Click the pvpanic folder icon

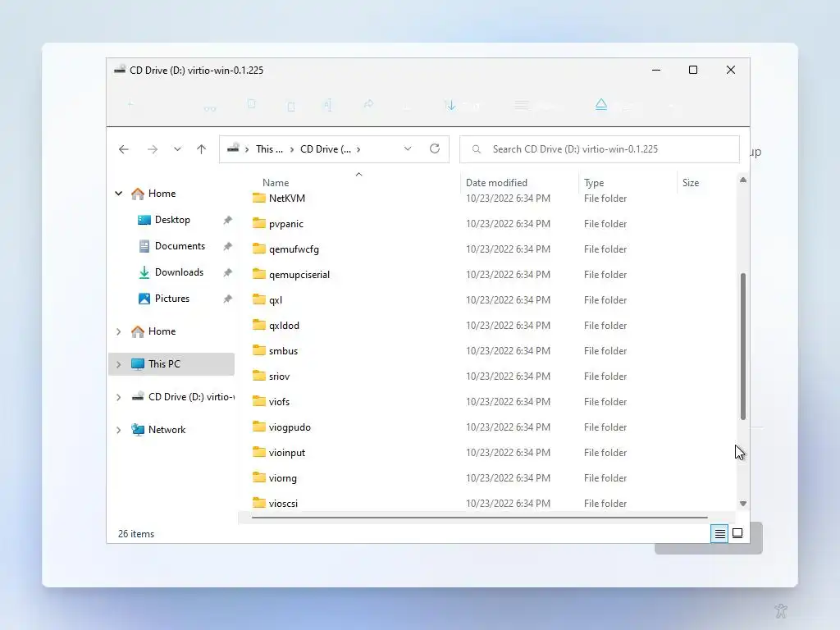[258, 223]
